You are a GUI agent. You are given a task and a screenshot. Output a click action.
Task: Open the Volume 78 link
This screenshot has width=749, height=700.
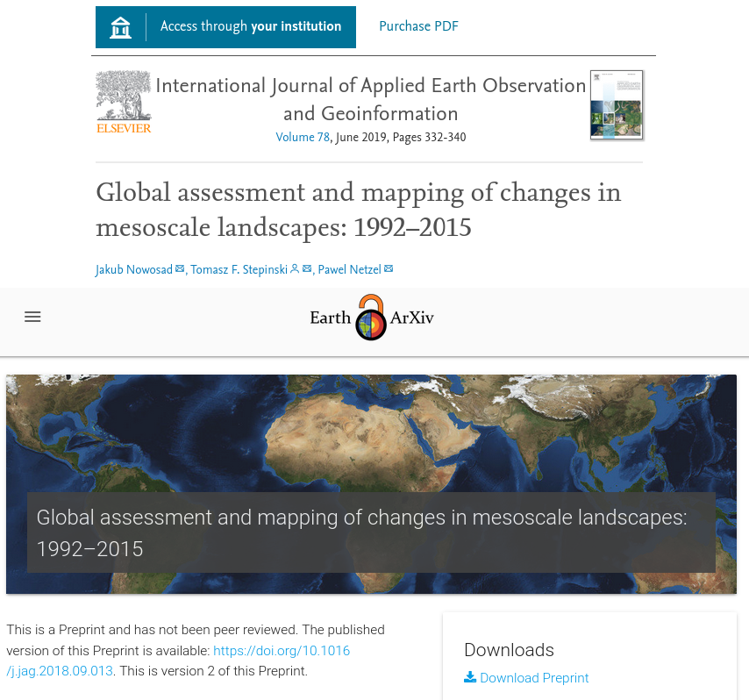click(303, 137)
